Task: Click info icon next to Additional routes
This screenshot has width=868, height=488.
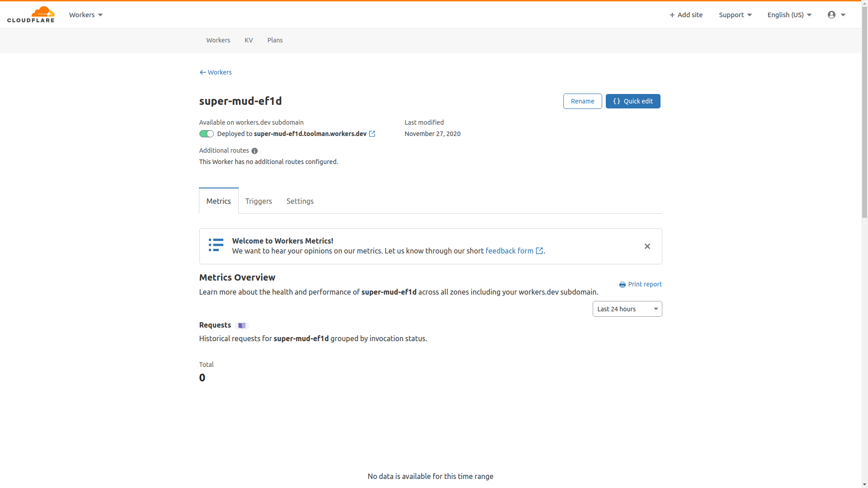Action: tap(255, 151)
